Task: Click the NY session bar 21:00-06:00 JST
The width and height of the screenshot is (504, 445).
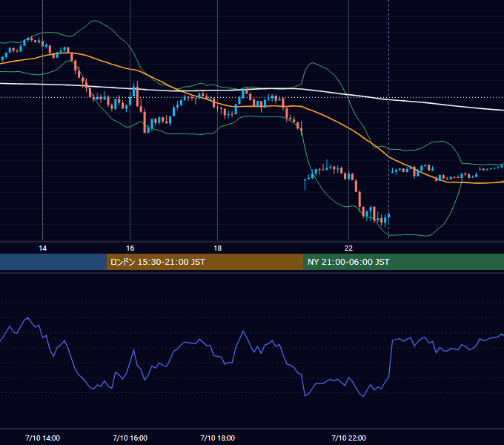Action: coord(403,262)
